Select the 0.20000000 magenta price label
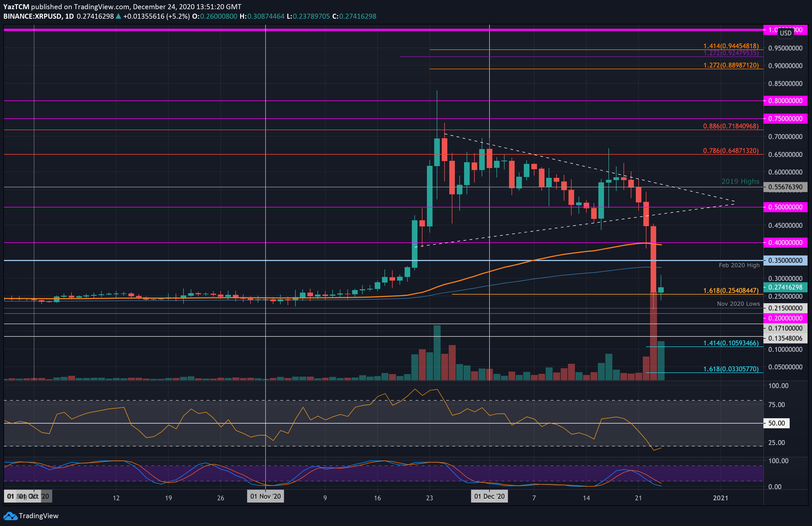This screenshot has width=812, height=526. (x=785, y=318)
